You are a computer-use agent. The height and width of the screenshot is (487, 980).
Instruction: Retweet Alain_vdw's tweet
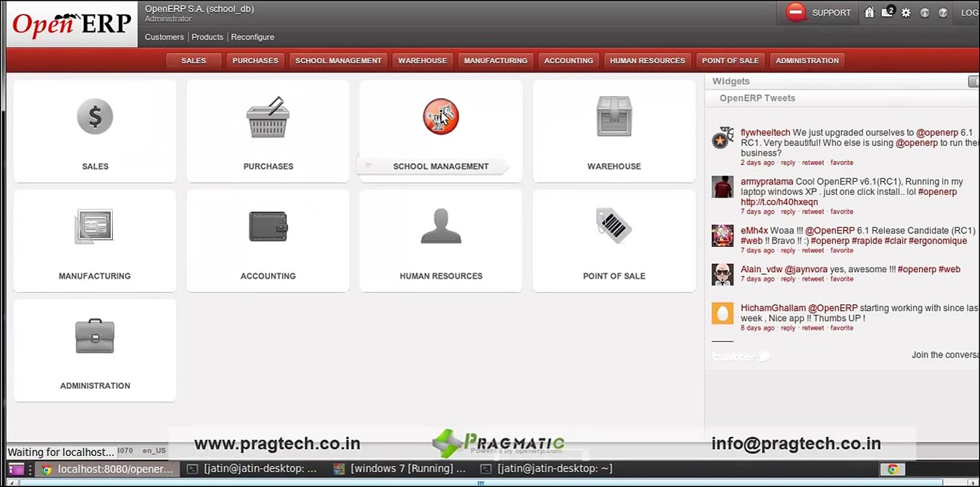(813, 279)
